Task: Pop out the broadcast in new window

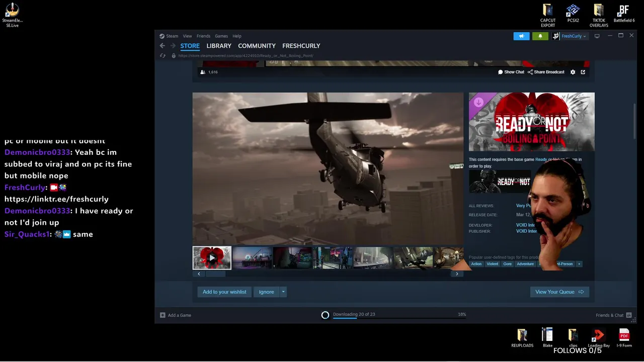Action: pyautogui.click(x=583, y=72)
